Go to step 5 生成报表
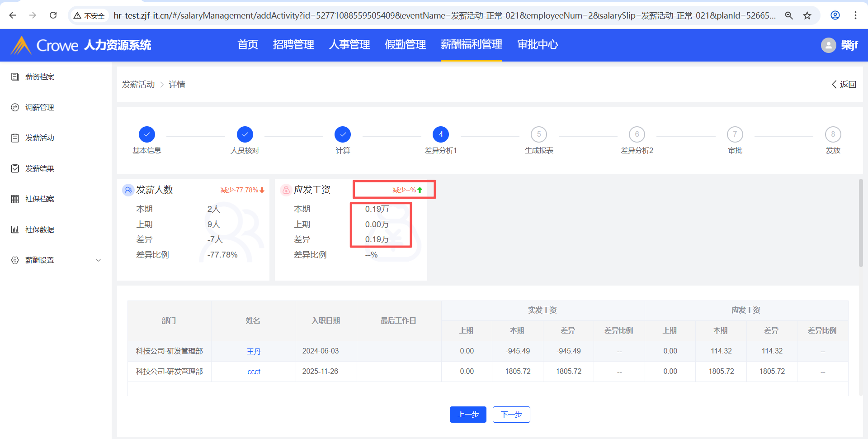The height and width of the screenshot is (439, 868). pyautogui.click(x=538, y=134)
